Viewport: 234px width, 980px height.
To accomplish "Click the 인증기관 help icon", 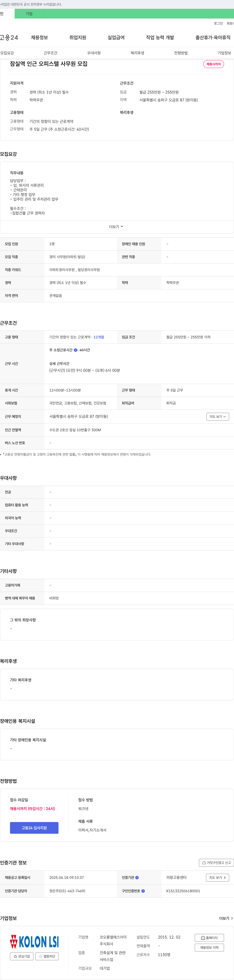I will coord(137,878).
